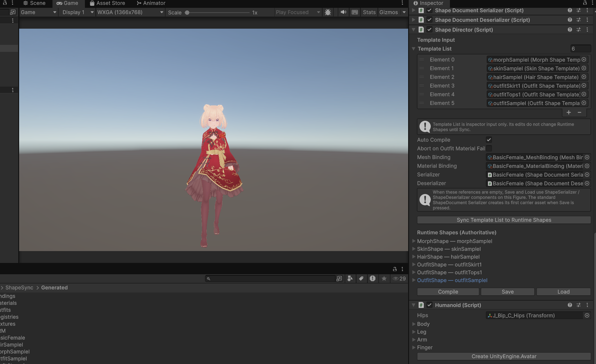Switch to Asset Store tab
This screenshot has height=364, width=596.
[107, 3]
